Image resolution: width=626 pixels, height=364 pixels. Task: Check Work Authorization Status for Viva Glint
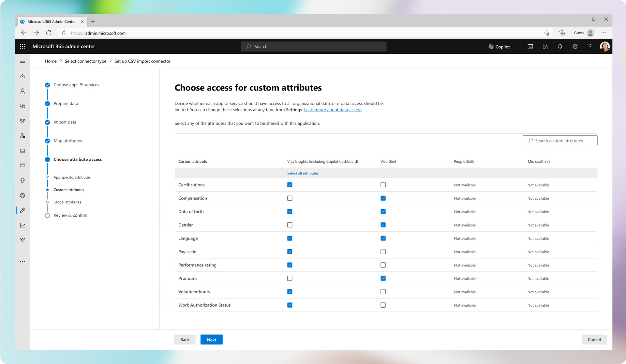383,305
